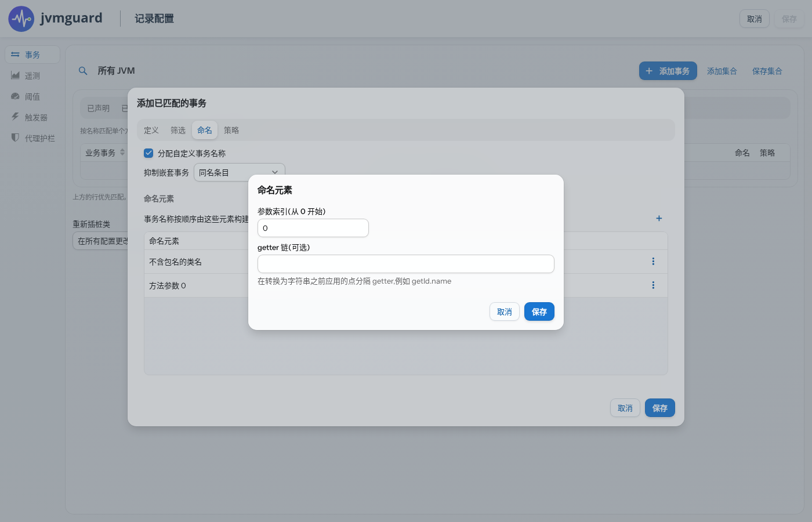
Task: Click the 参数索引 input field
Action: 313,228
